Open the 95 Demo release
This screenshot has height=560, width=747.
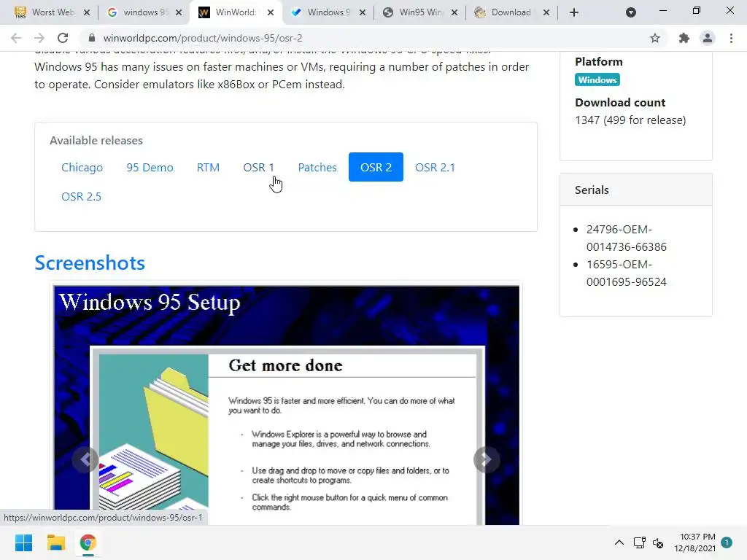pyautogui.click(x=150, y=168)
